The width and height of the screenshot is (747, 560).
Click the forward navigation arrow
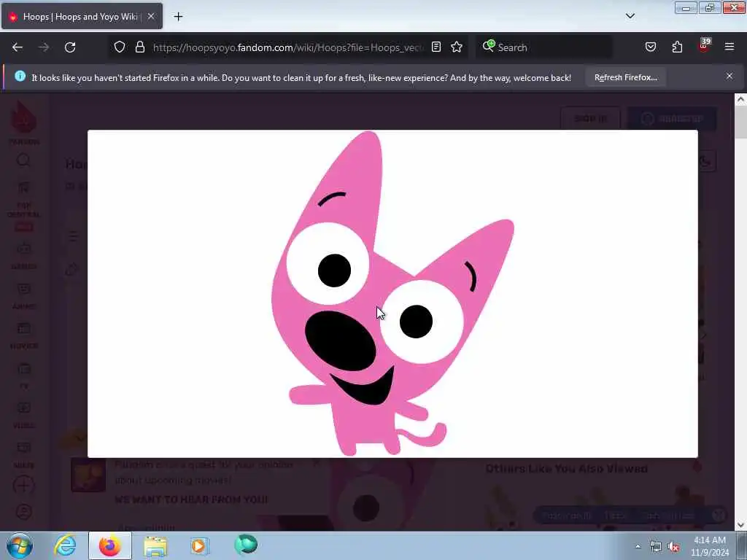(44, 47)
